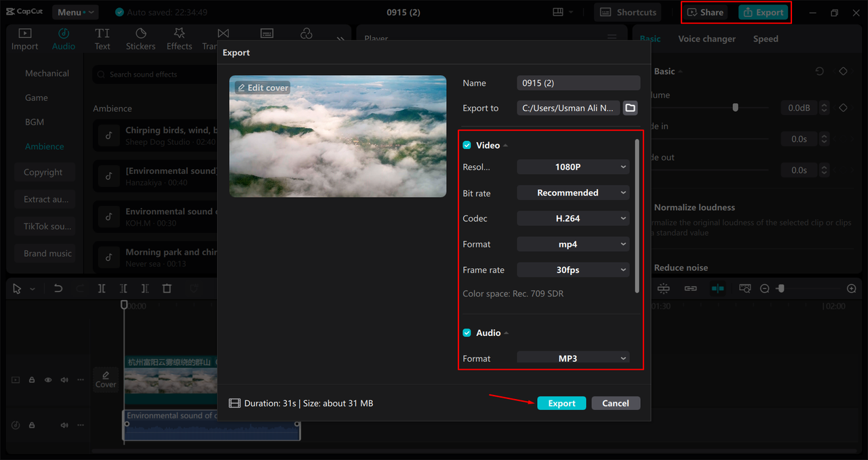868x460 pixels.
Task: Open the video Format mp4 dropdown
Action: [x=573, y=244]
